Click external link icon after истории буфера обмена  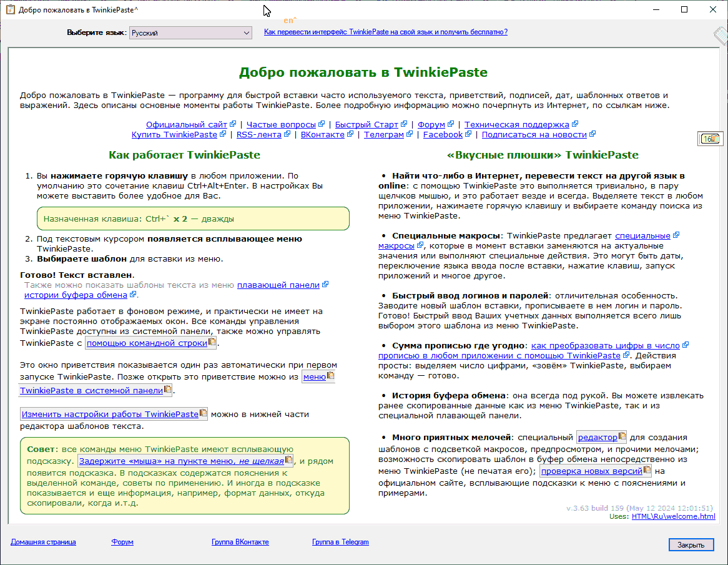click(133, 294)
